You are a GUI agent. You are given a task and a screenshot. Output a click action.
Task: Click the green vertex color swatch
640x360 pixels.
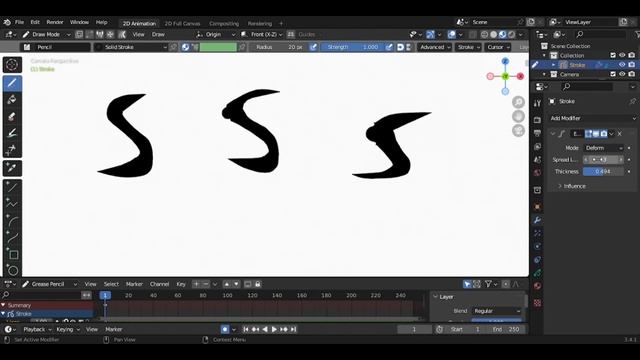click(x=218, y=47)
